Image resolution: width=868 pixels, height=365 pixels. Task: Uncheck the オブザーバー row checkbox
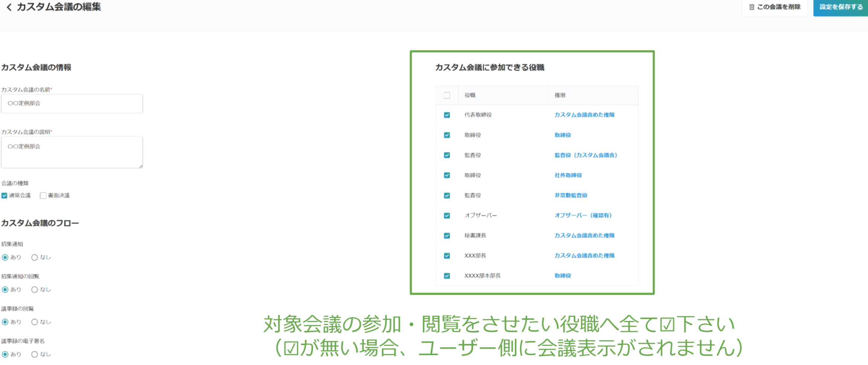(447, 216)
